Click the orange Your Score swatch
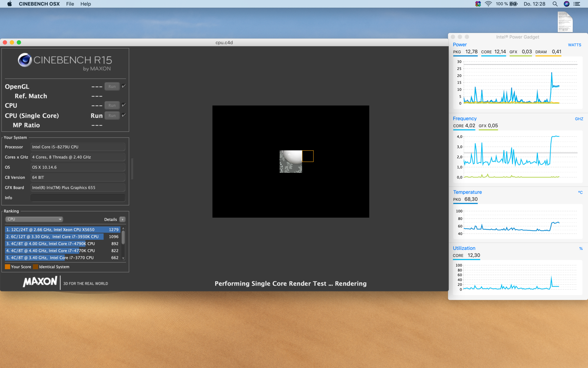Screen dimensions: 588x368 [x=8, y=267]
